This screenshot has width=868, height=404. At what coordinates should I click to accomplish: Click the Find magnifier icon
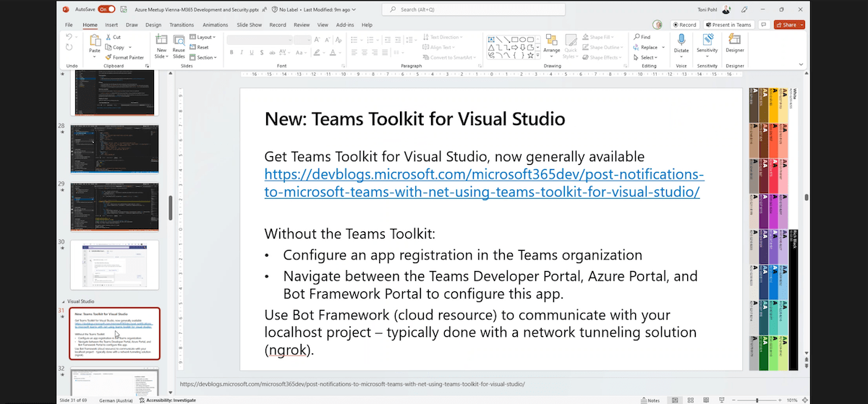click(637, 37)
